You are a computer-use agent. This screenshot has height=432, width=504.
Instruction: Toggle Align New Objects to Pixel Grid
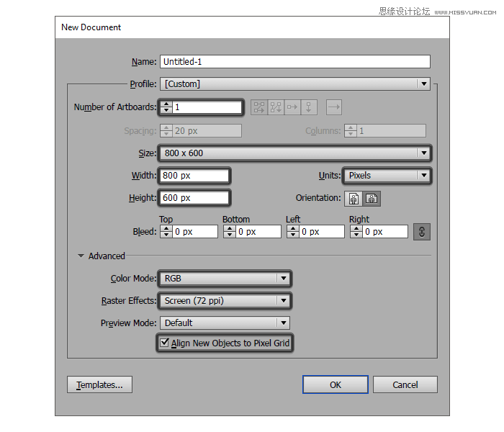(x=165, y=343)
